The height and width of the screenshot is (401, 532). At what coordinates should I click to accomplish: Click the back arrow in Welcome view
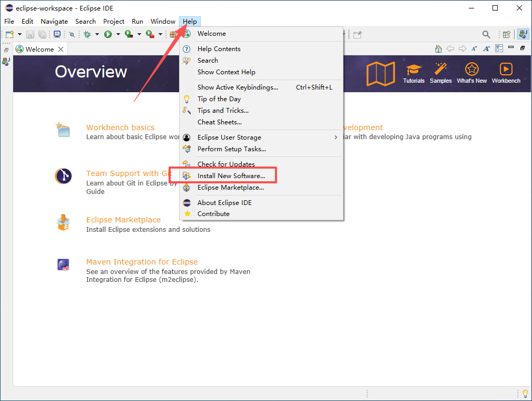click(450, 48)
